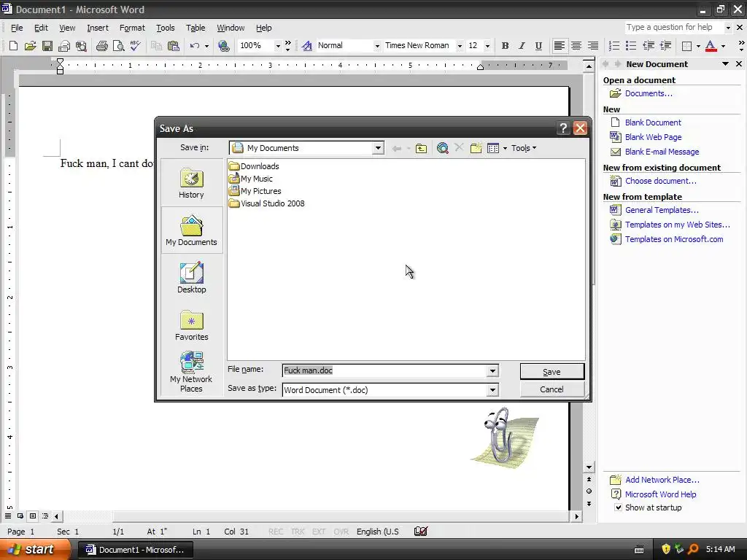747x560 pixels.
Task: Click Search the Web icon in Save As
Action: tap(442, 148)
